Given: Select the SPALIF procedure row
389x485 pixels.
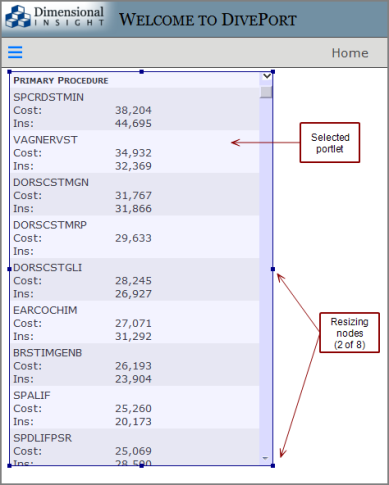Looking at the screenshot, I should coord(135,407).
